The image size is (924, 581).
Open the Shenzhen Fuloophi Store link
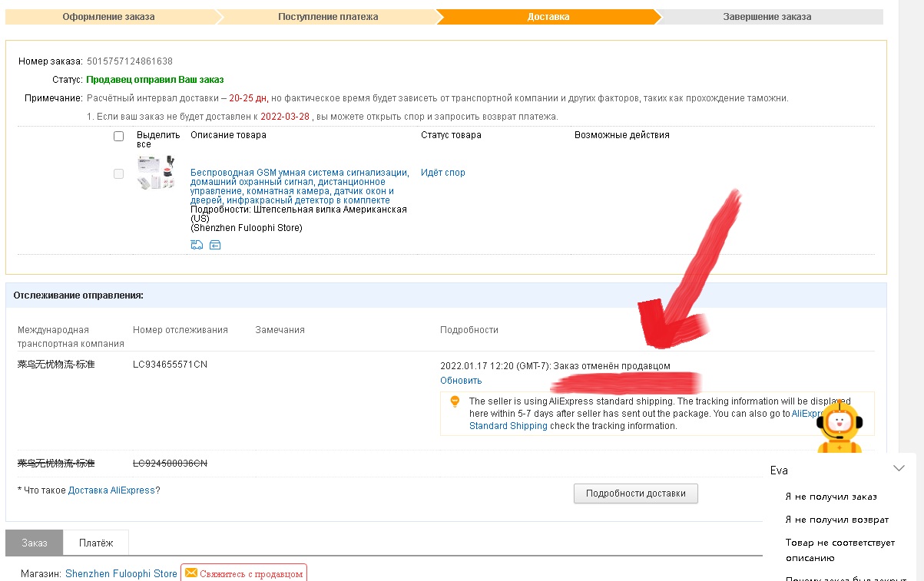[x=121, y=573]
